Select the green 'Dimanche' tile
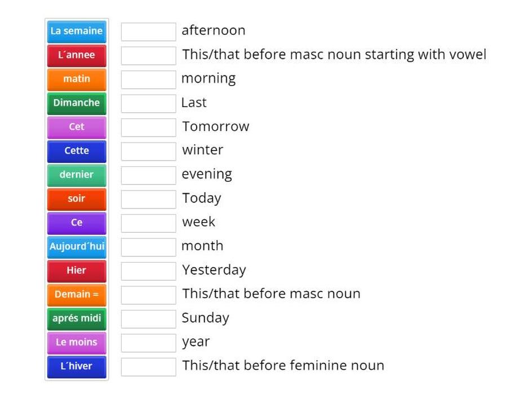 [x=77, y=103]
